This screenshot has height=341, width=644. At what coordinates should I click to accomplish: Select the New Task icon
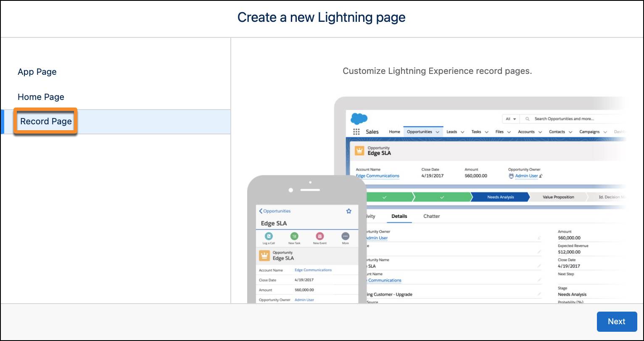(294, 237)
